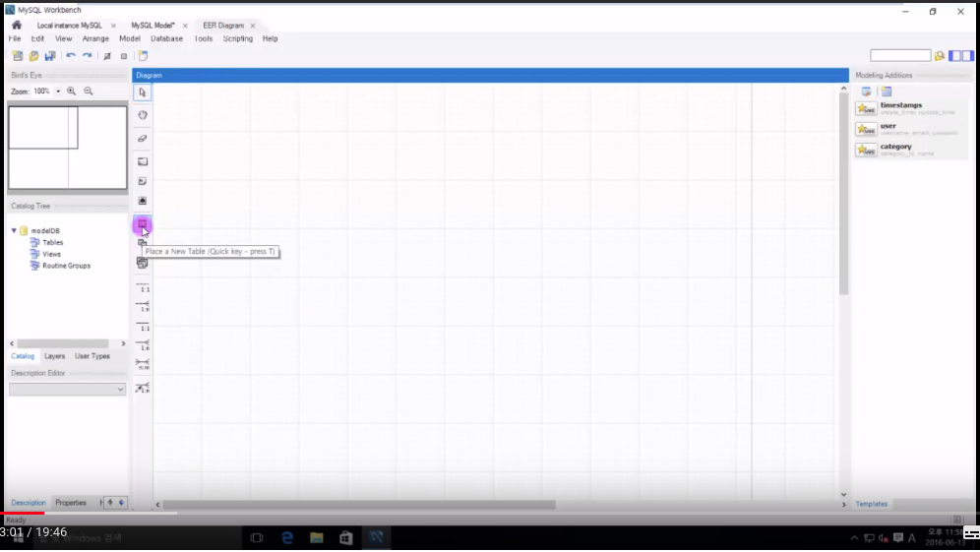Open the Model menu
The image size is (980, 552).
click(129, 38)
